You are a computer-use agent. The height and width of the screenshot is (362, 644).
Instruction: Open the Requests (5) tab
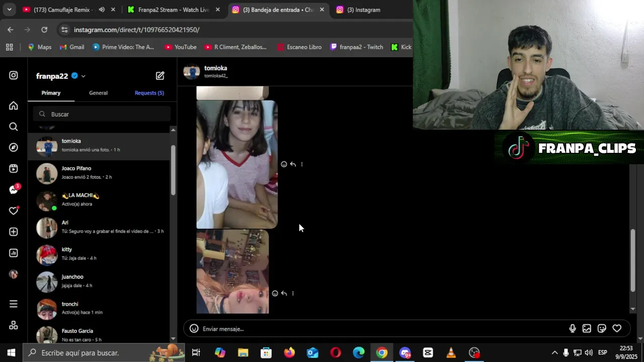click(149, 93)
